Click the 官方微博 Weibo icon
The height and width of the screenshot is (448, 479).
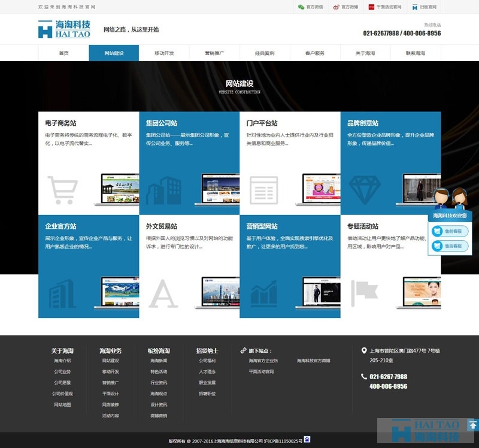[x=336, y=7]
